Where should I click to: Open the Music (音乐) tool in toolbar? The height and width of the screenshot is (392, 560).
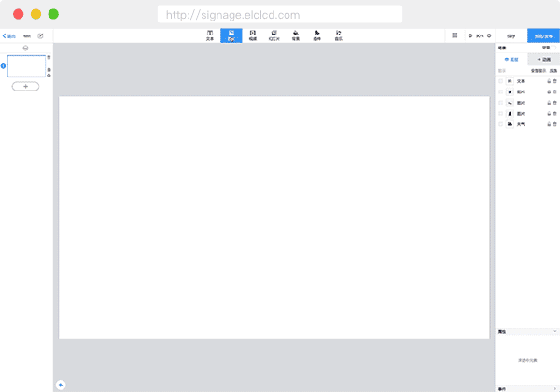click(338, 35)
